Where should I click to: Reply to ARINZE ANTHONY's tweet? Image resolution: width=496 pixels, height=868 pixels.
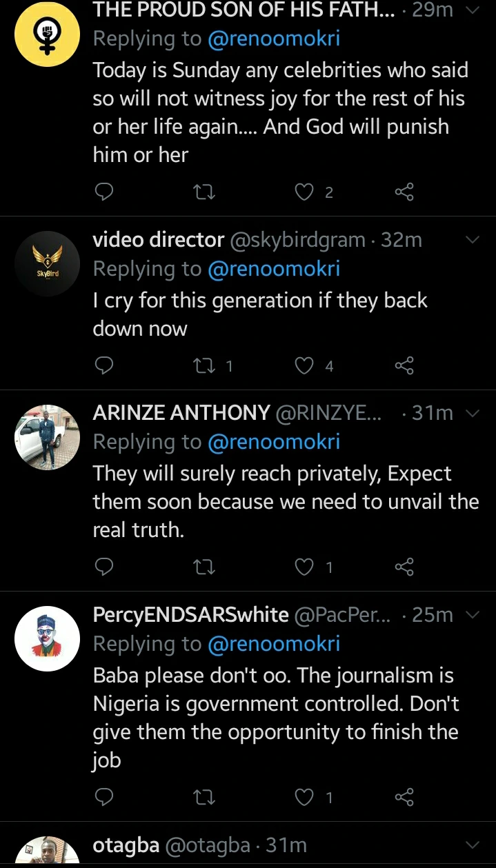click(103, 567)
